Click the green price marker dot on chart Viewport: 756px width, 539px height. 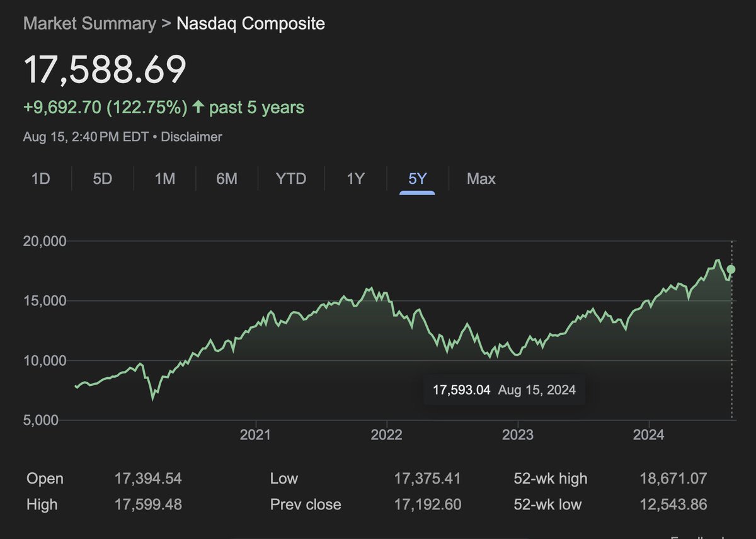(x=731, y=269)
